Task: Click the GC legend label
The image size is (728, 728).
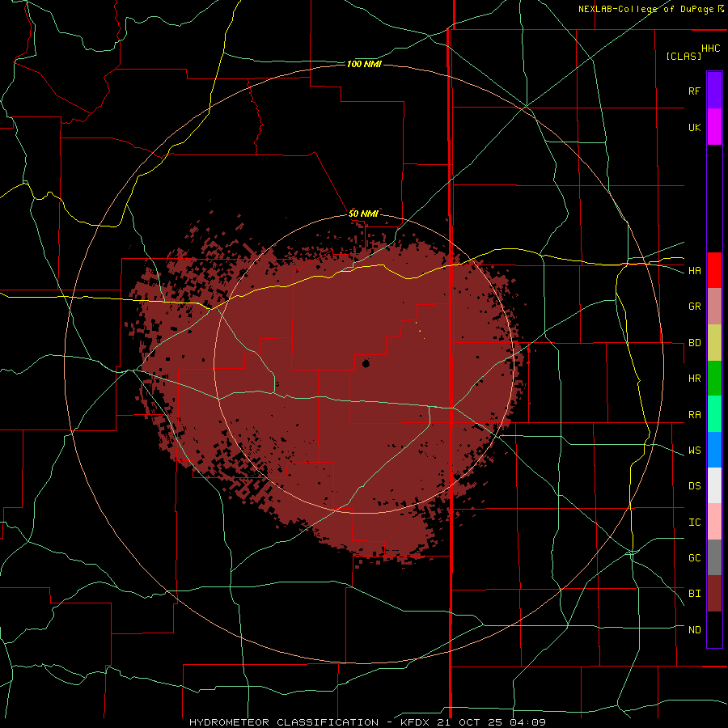Action: pyautogui.click(x=694, y=558)
